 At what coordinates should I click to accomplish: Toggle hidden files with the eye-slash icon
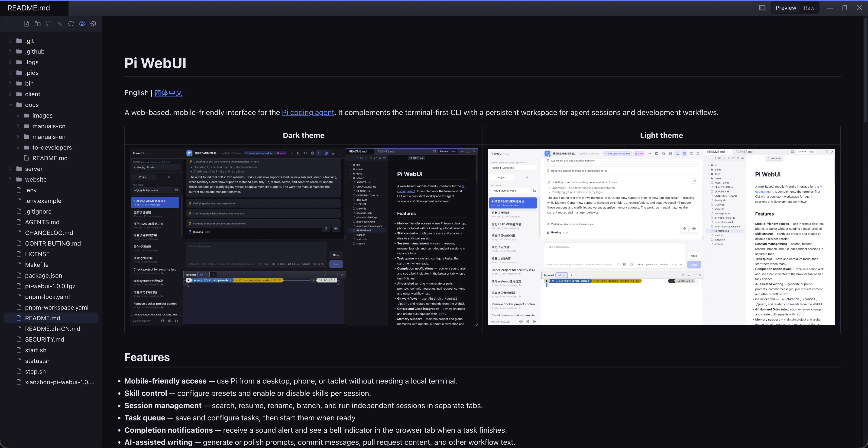pos(82,24)
